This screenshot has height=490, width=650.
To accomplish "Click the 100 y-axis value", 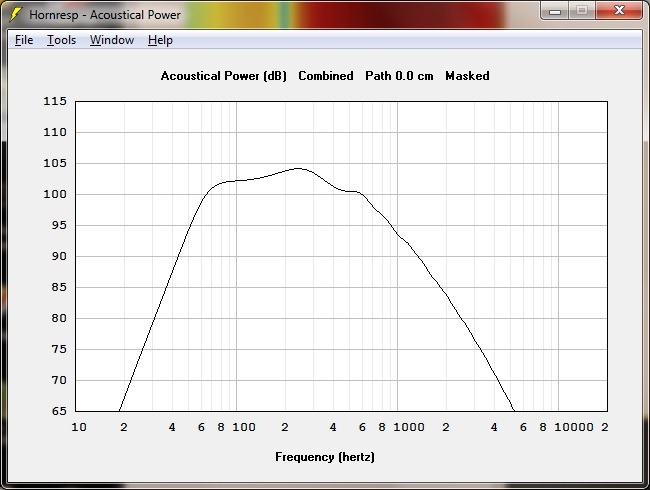I will tap(55, 194).
